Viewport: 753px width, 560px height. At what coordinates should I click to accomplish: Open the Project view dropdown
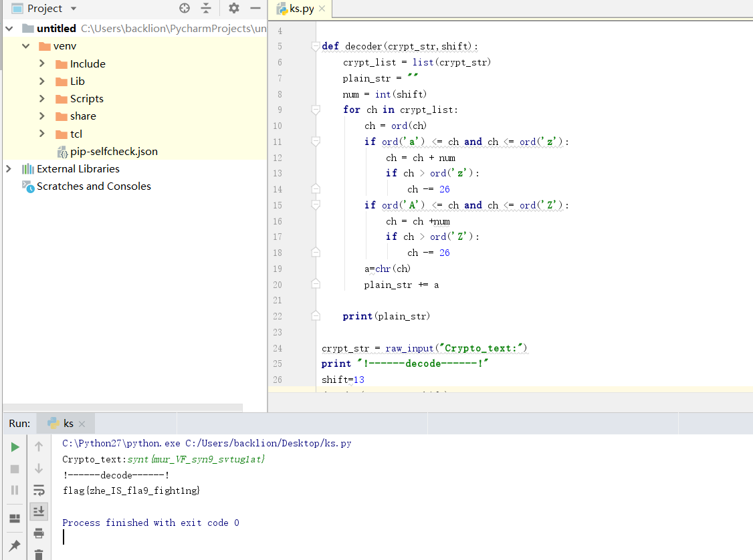pos(74,9)
